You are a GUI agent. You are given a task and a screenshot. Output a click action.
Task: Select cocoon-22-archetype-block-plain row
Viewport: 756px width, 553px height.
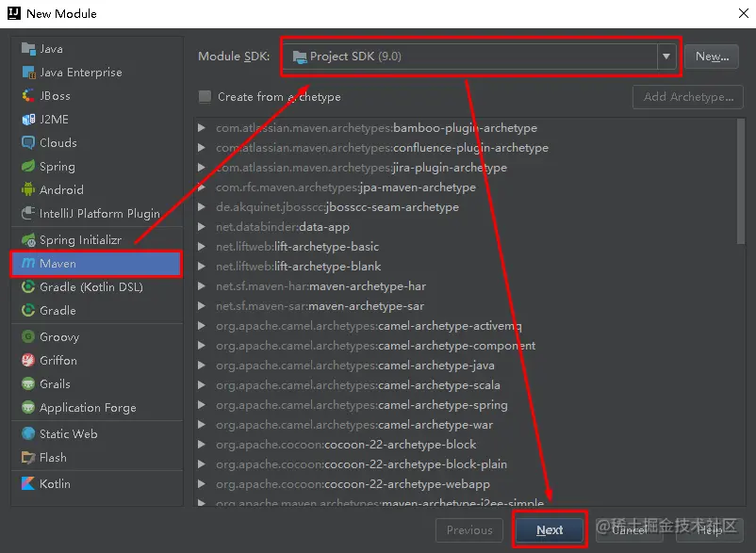(361, 464)
